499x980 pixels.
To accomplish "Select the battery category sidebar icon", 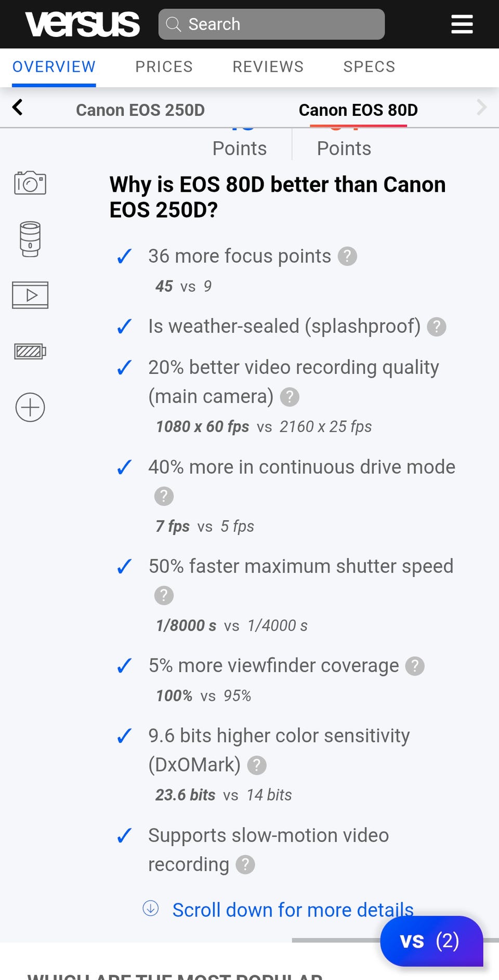I will [x=30, y=352].
